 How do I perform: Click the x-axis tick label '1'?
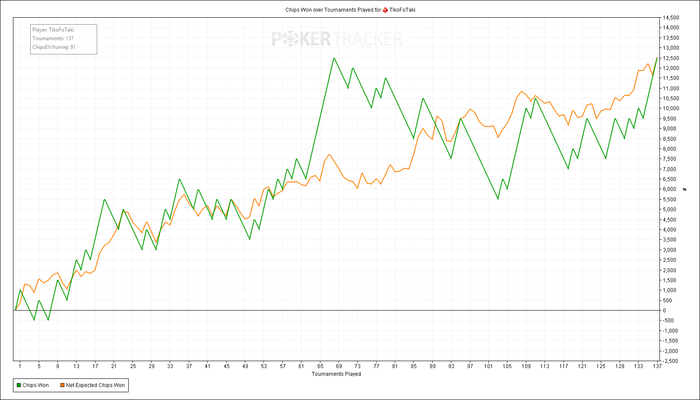(x=20, y=366)
